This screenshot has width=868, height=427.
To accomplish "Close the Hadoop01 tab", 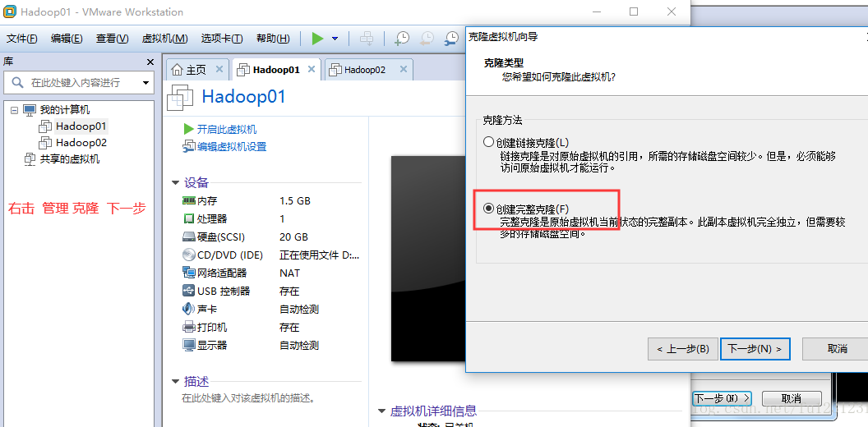I will coord(312,69).
